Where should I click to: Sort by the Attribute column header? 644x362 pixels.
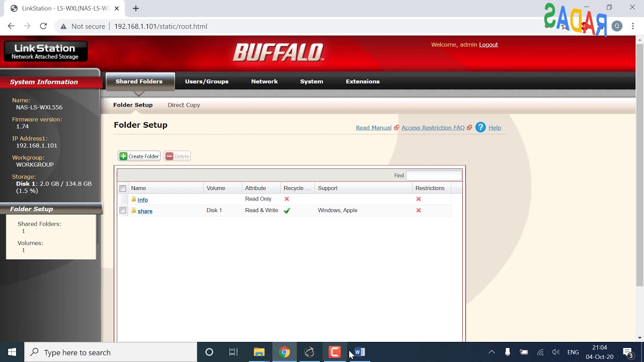(x=262, y=188)
